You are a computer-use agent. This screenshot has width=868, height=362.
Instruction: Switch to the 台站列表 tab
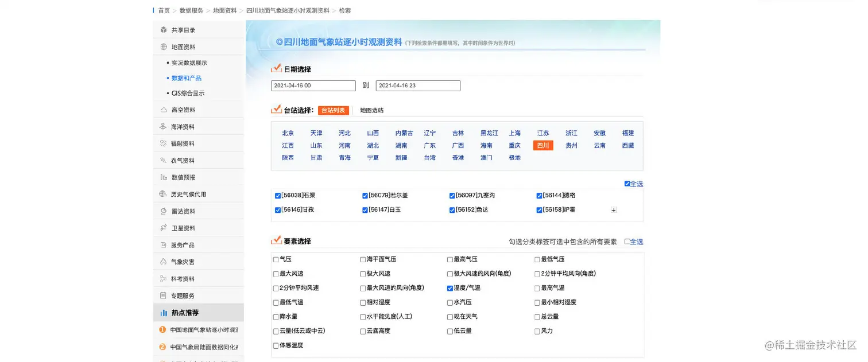[334, 110]
